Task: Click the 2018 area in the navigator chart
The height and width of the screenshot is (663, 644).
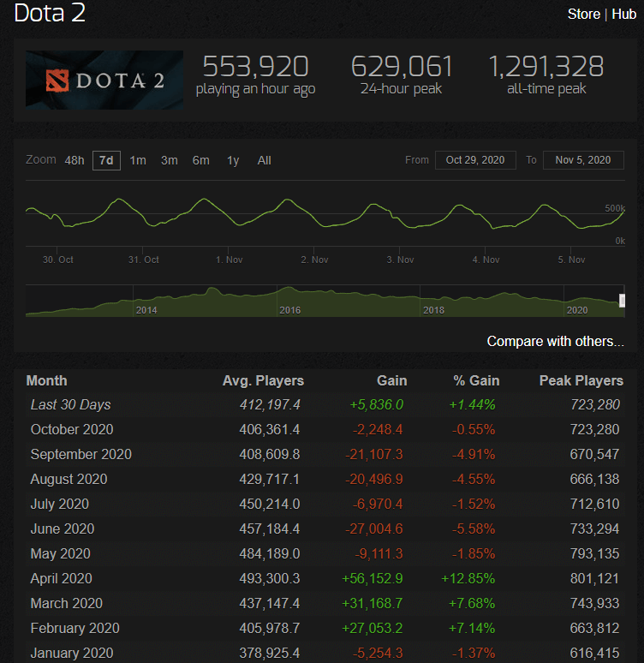Action: point(434,310)
